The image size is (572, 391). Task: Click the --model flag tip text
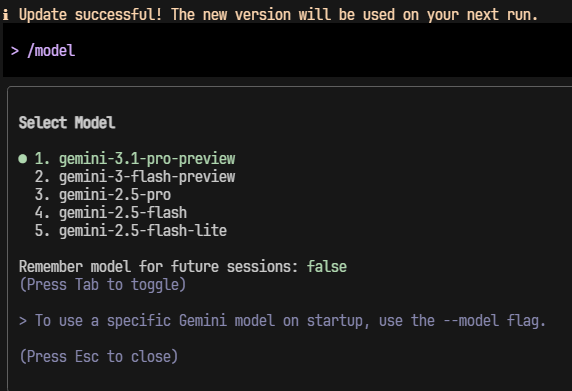tap(290, 321)
